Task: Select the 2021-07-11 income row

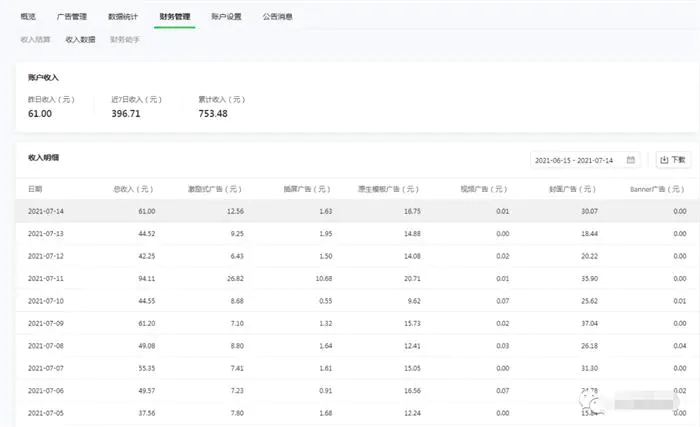Action: click(x=350, y=278)
